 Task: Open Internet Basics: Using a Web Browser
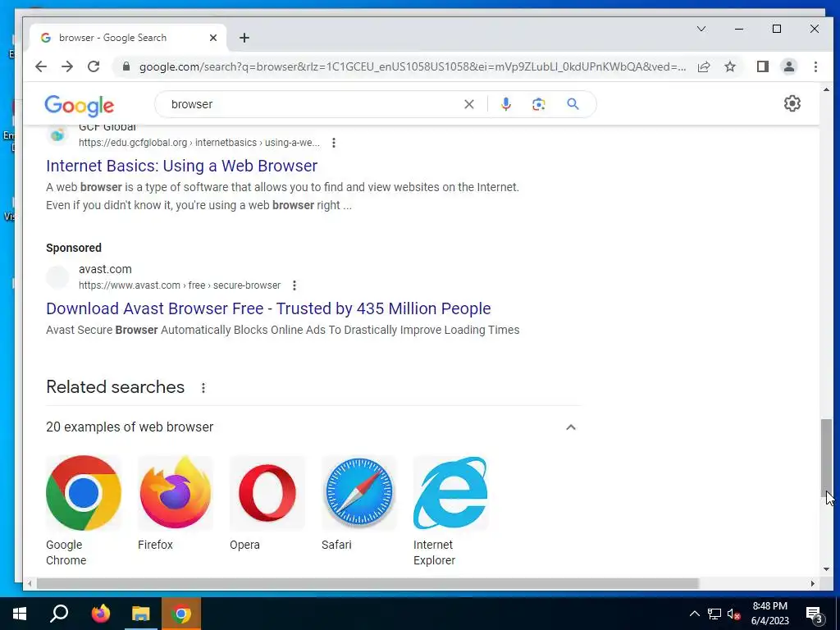tap(181, 166)
